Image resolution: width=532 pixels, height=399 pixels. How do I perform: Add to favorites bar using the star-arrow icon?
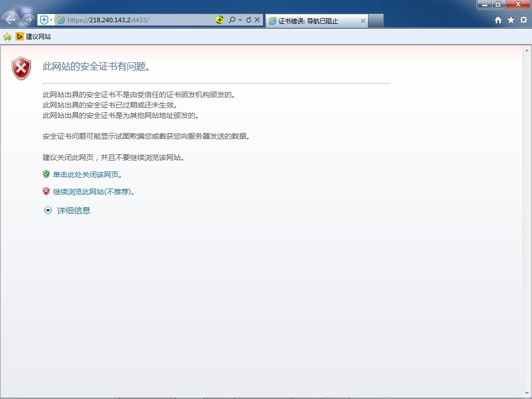coord(7,36)
